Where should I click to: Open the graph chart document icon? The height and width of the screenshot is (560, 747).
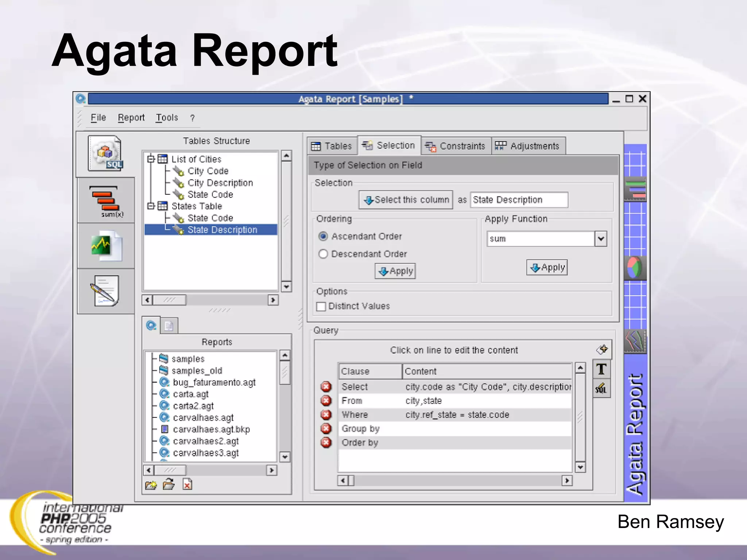point(106,246)
